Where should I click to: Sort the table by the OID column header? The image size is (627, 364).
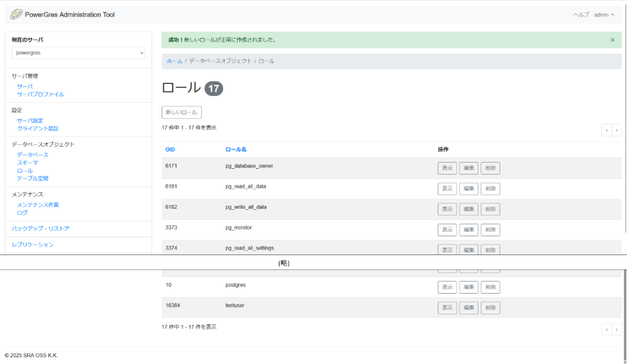[170, 149]
